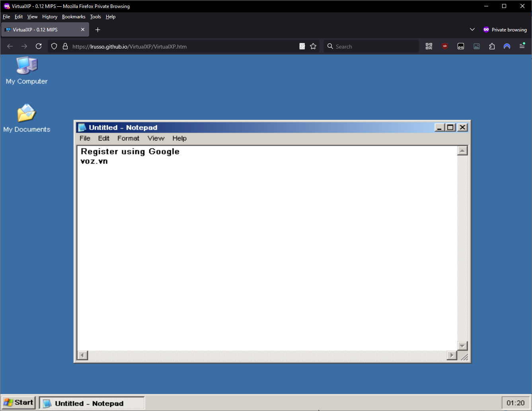The width and height of the screenshot is (532, 411).
Task: Open uBlock Origin extension icon
Action: 445,47
